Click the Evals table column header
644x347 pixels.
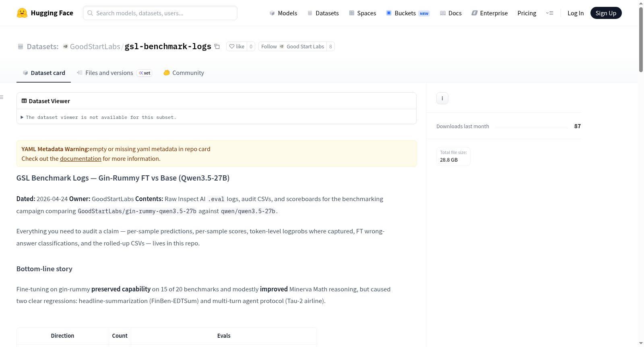point(224,336)
